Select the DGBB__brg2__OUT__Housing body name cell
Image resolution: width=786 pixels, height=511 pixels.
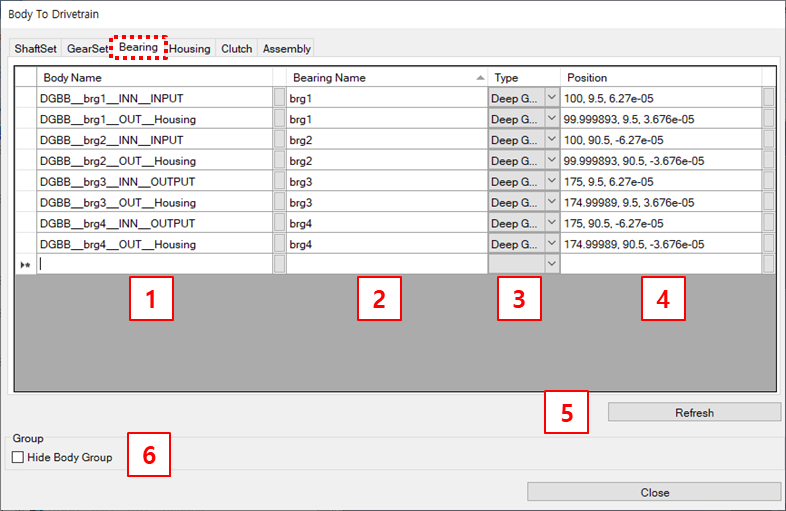tap(154, 160)
